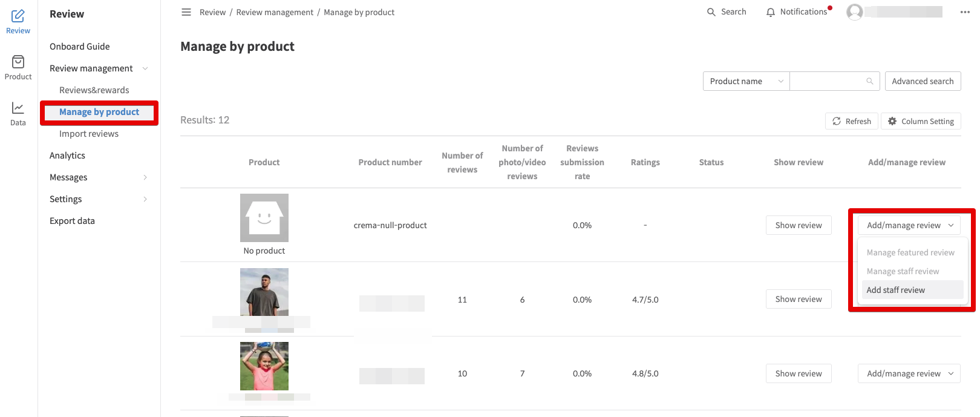
Task: Click the No product placeholder thumbnail
Action: pos(264,218)
